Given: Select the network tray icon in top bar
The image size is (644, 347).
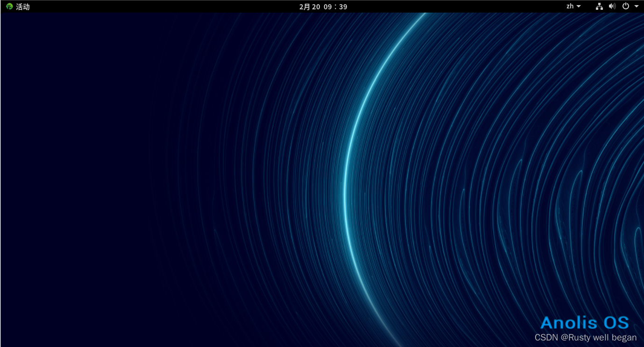Looking at the screenshot, I should 599,7.
